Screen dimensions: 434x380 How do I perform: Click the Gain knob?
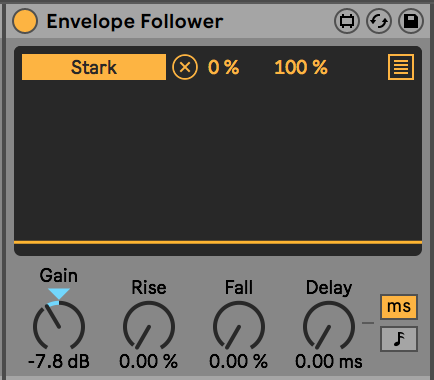[x=59, y=326]
